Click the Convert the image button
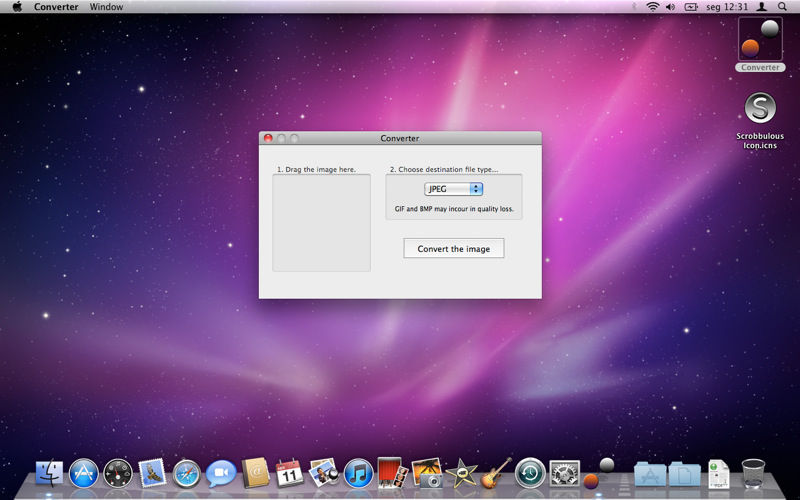The height and width of the screenshot is (500, 800). pyautogui.click(x=454, y=248)
